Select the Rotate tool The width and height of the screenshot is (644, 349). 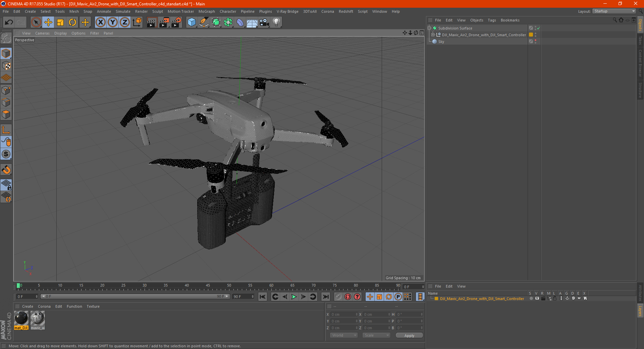click(72, 22)
